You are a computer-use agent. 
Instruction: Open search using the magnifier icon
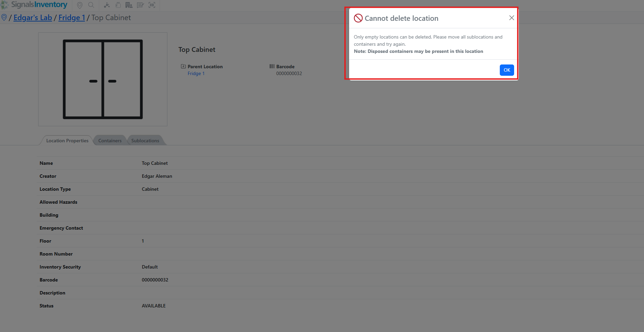point(91,5)
